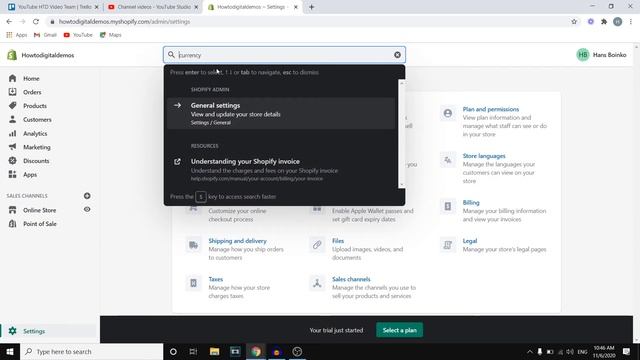The image size is (640, 360).
Task: Open Taxes settings
Action: click(x=216, y=279)
